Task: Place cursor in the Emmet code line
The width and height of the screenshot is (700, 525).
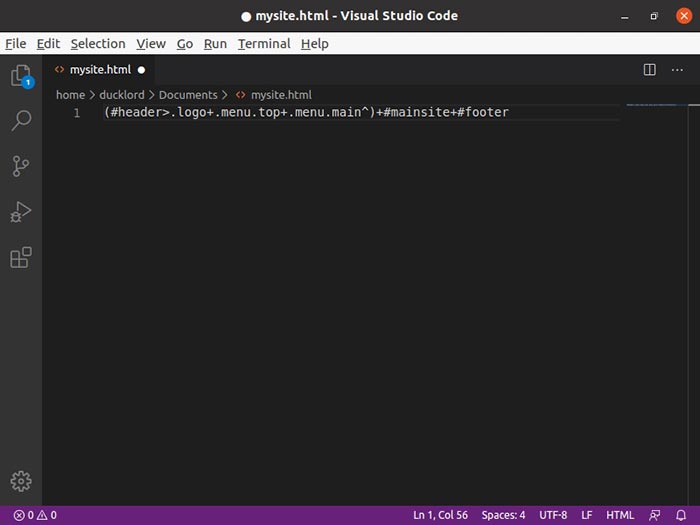Action: (x=306, y=112)
